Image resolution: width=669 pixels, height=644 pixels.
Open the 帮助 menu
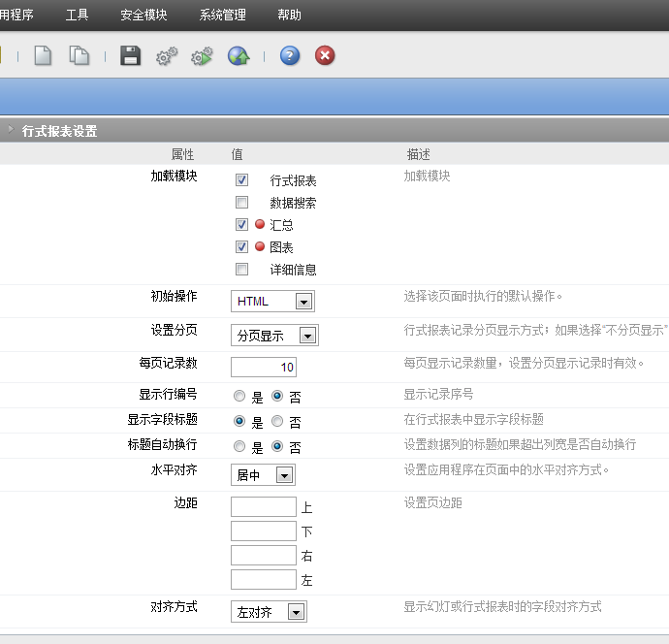point(289,15)
